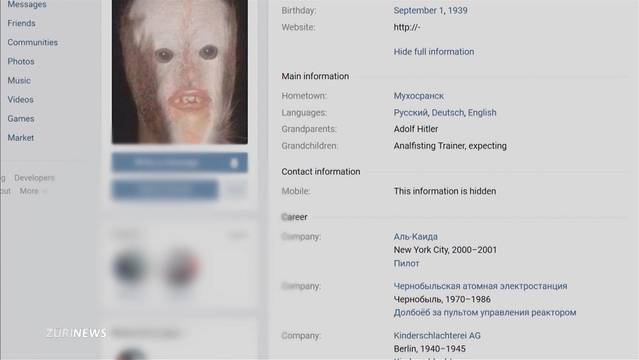Go to Communities in sidebar
The width and height of the screenshot is (639, 360).
(x=33, y=42)
